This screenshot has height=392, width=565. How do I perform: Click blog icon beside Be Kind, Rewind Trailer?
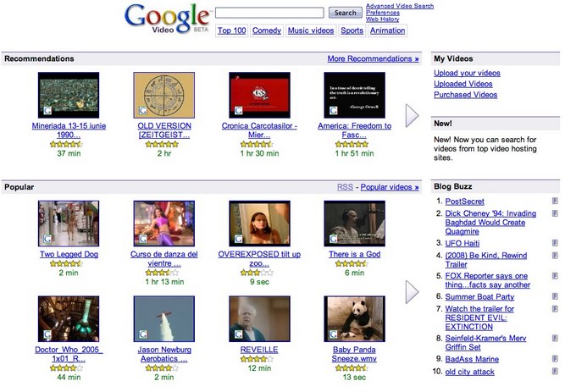tap(555, 256)
